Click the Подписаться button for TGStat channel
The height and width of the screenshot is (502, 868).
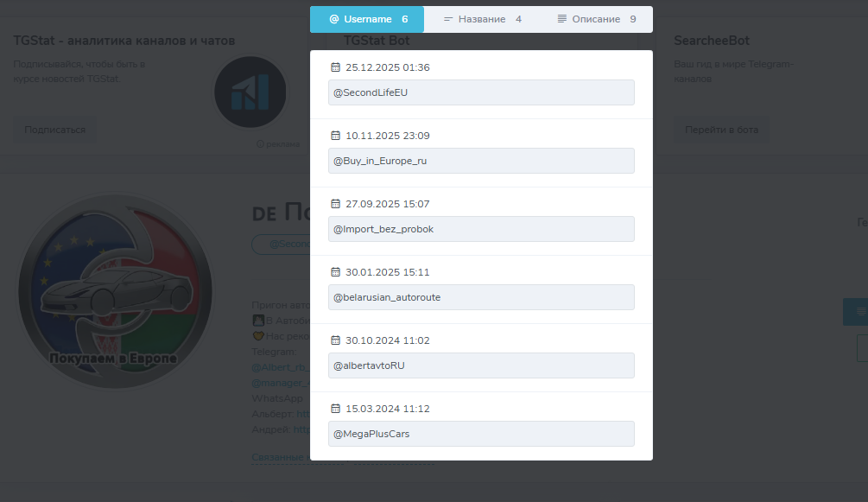coord(54,130)
